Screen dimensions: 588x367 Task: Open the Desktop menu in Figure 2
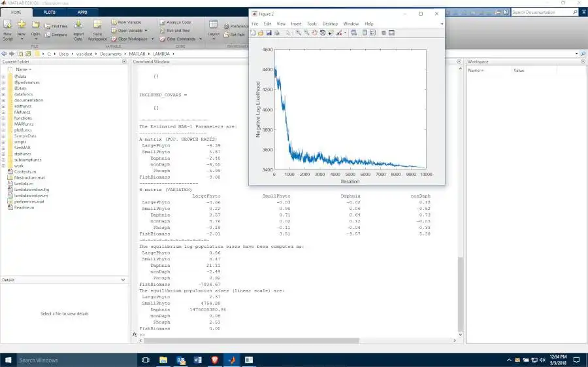tap(330, 24)
